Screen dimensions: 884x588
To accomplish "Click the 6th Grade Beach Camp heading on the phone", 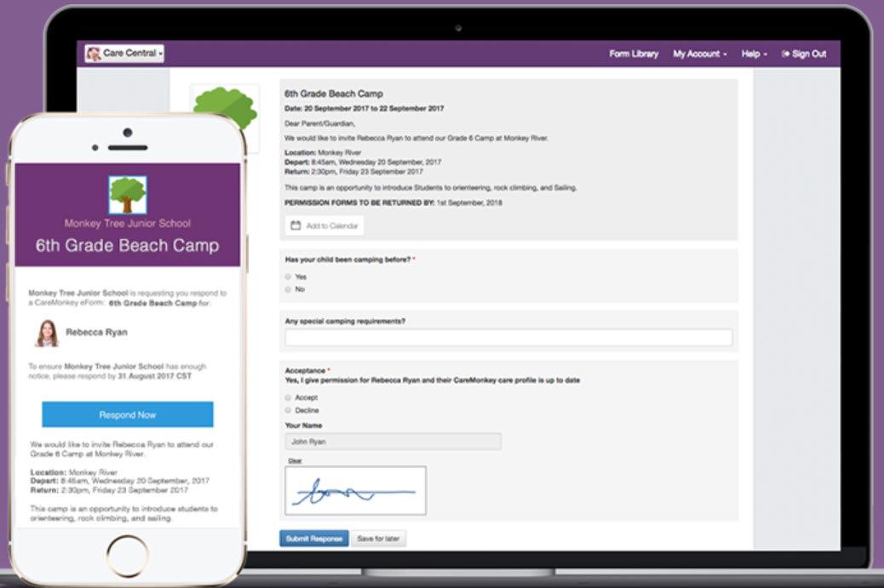I will 128,246.
